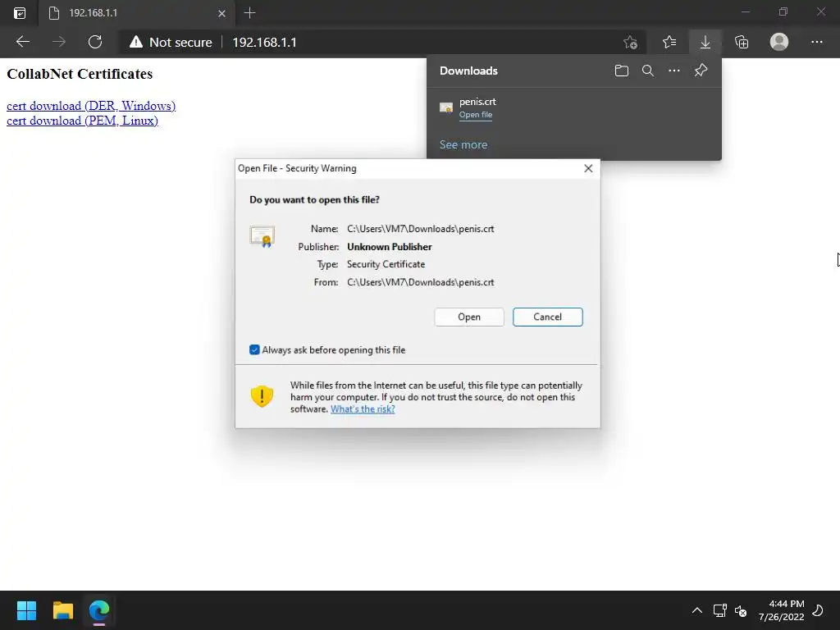Close the 192.168.1.1 tab
The width and height of the screenshot is (840, 630).
point(221,13)
